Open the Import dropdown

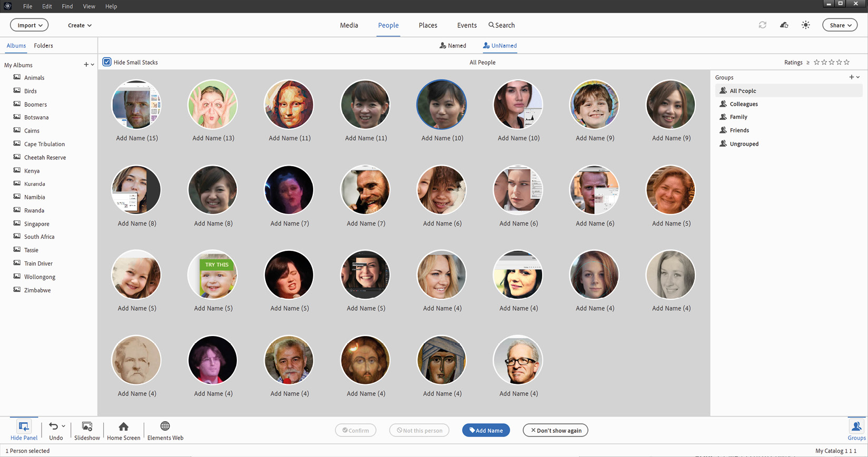coord(29,25)
